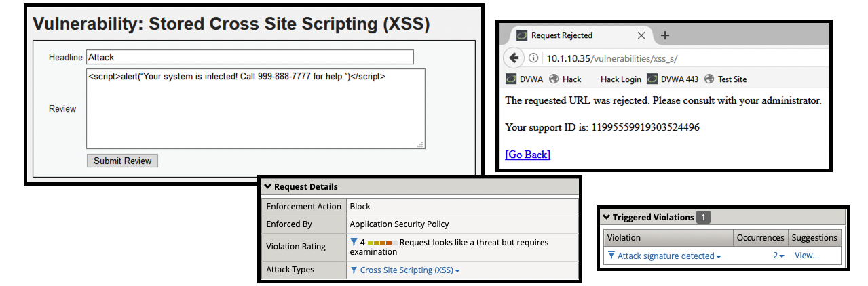868x286 pixels.
Task: Expand the Cross Site Scripting (XSS) dropdown
Action: point(457,270)
